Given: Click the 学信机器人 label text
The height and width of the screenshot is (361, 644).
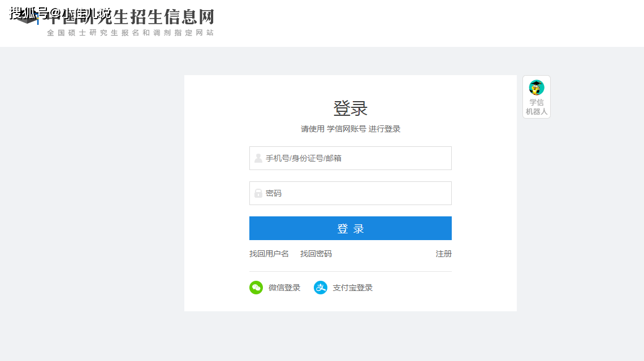Looking at the screenshot, I should point(537,107).
